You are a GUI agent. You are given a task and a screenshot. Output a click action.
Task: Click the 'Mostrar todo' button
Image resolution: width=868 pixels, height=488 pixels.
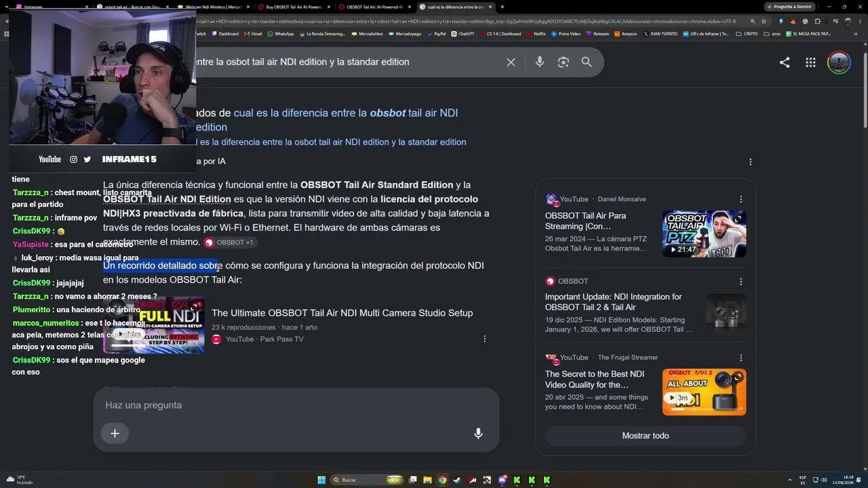[x=646, y=436]
